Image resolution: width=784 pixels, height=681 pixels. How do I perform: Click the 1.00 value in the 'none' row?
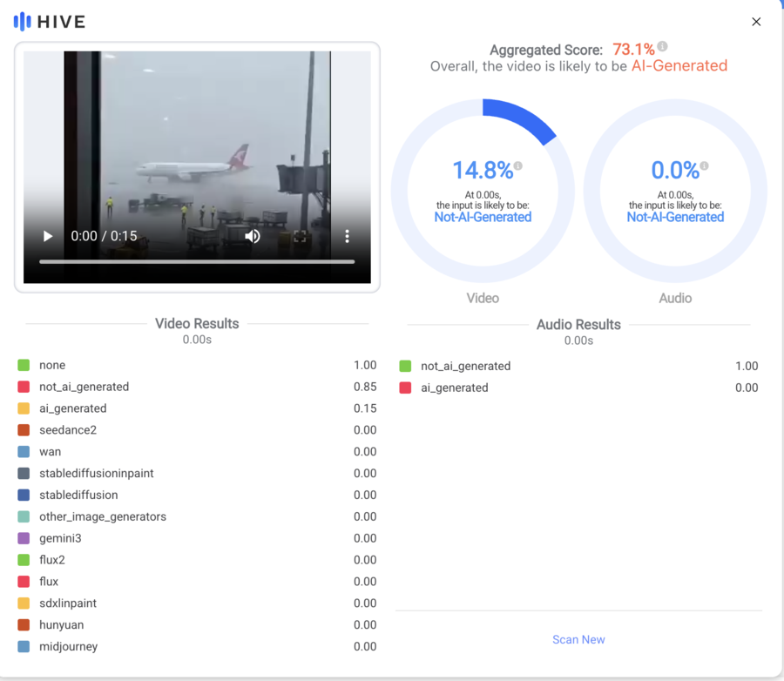[365, 365]
